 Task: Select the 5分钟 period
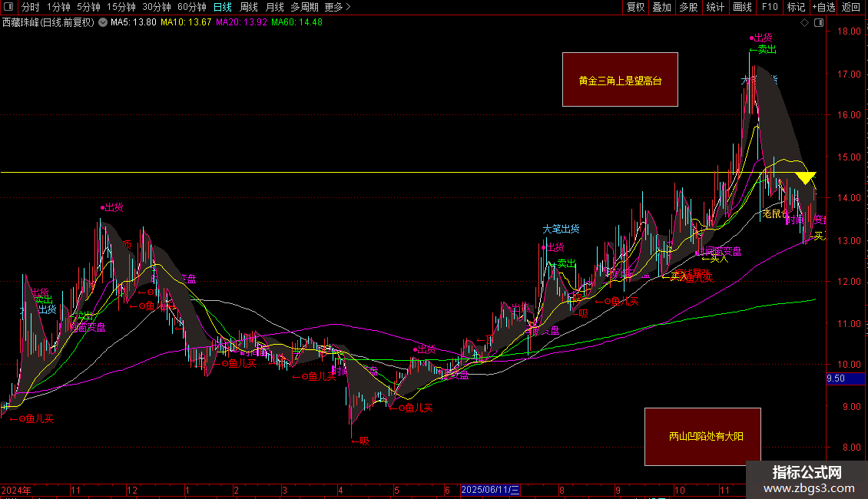88,7
